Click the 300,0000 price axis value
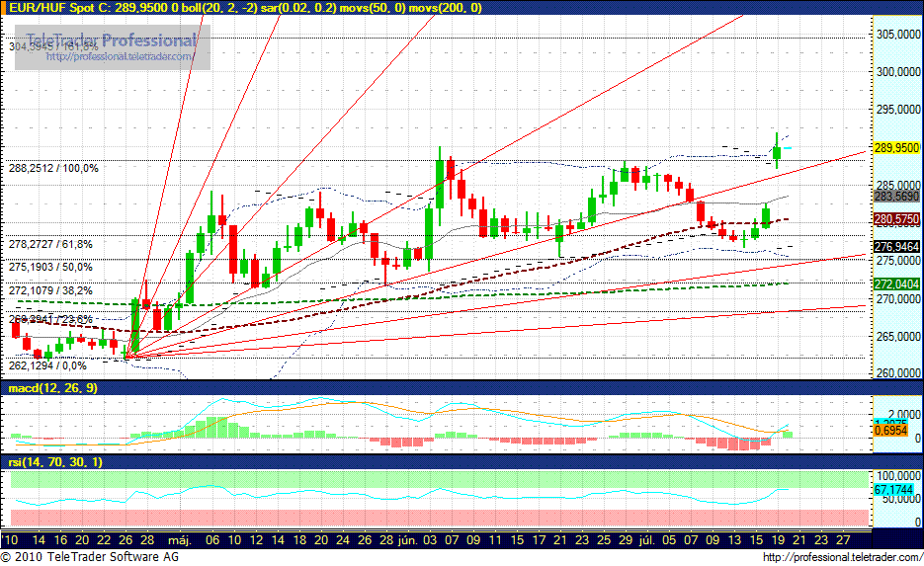 [898, 72]
